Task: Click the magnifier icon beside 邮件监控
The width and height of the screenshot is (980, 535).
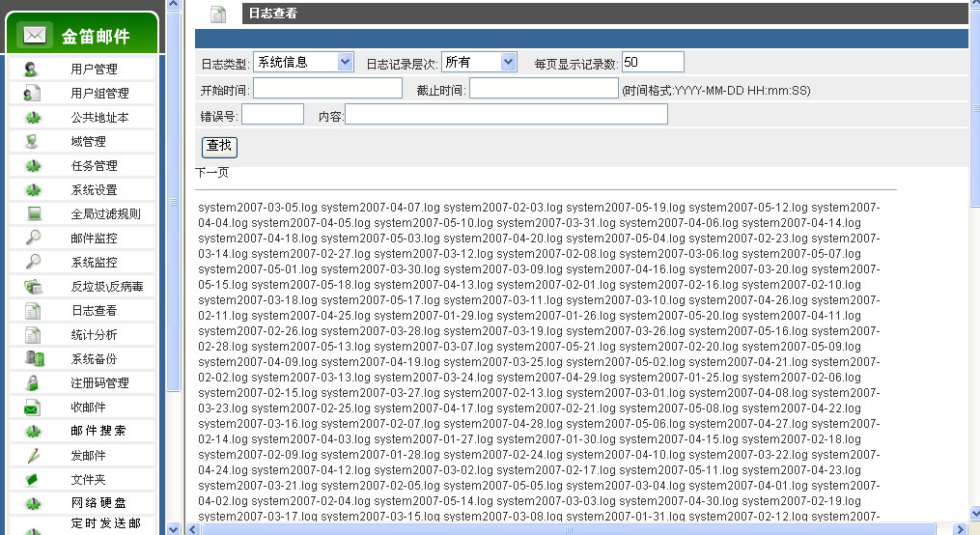Action: click(33, 238)
